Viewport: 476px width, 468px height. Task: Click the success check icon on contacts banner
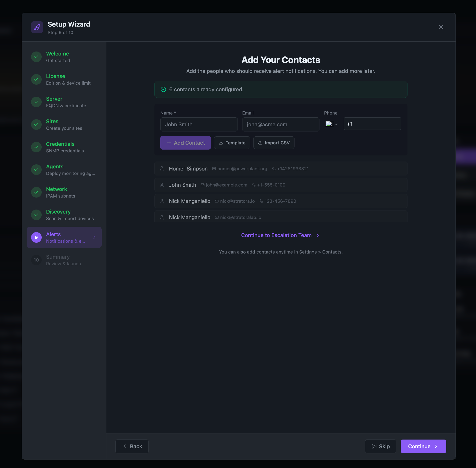point(163,89)
